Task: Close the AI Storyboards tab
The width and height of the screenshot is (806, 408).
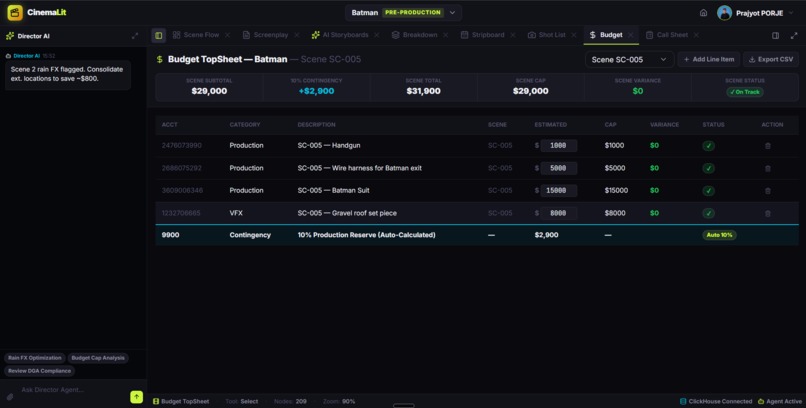Action: click(377, 35)
